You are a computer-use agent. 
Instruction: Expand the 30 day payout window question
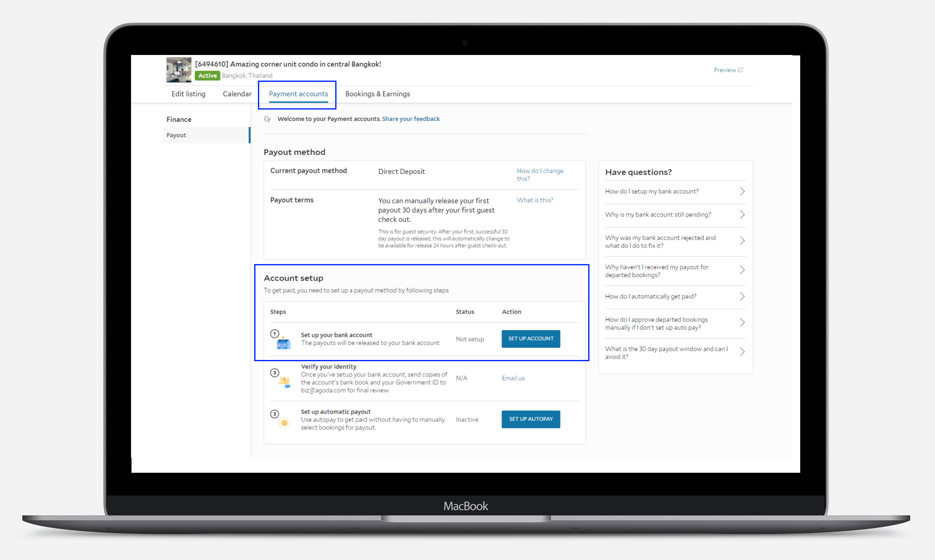click(742, 352)
